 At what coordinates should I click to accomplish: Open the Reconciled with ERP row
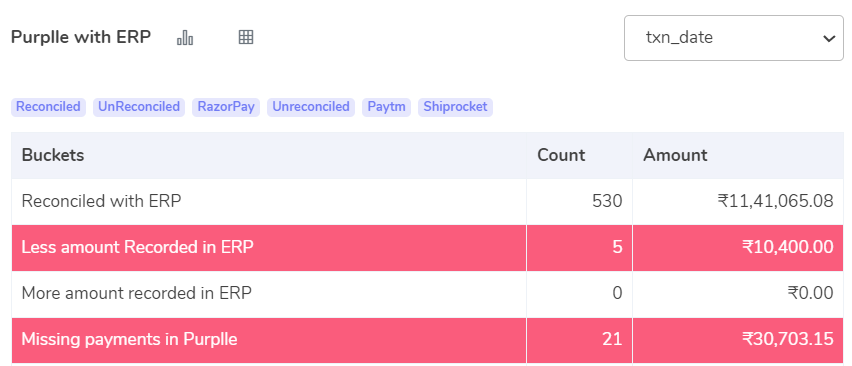[x=427, y=201]
